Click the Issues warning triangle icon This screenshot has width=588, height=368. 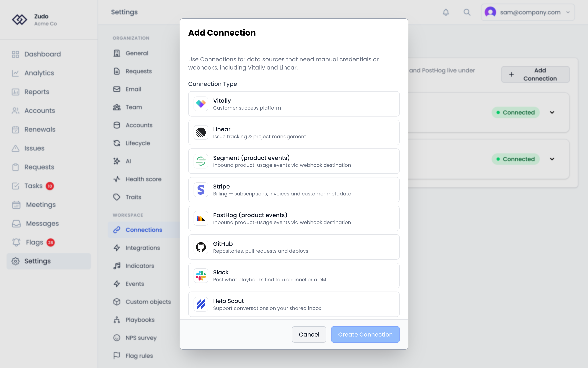pyautogui.click(x=16, y=148)
